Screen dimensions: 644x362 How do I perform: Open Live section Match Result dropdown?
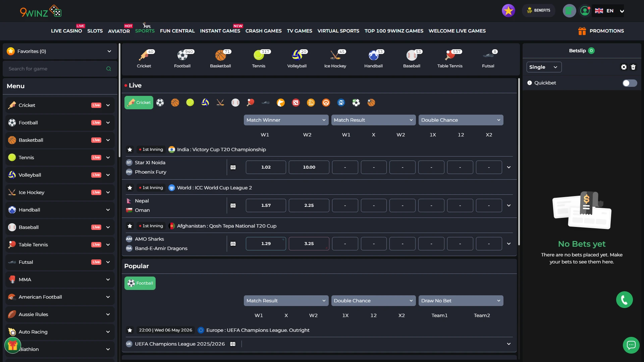[x=373, y=120]
